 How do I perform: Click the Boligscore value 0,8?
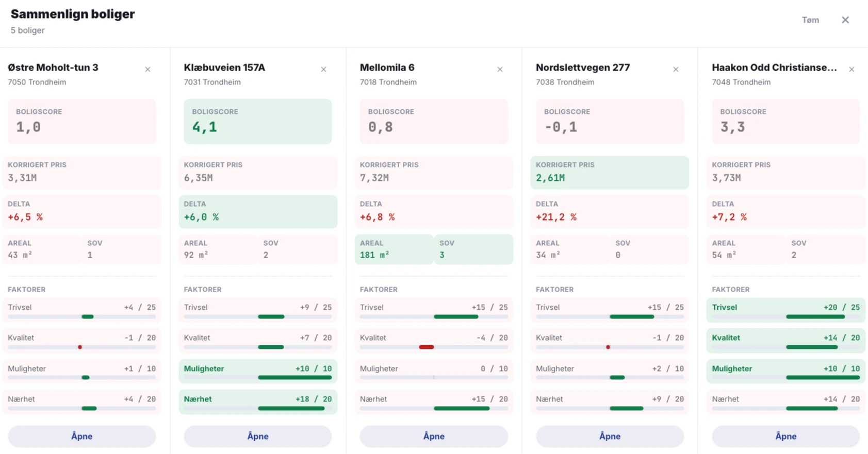381,127
